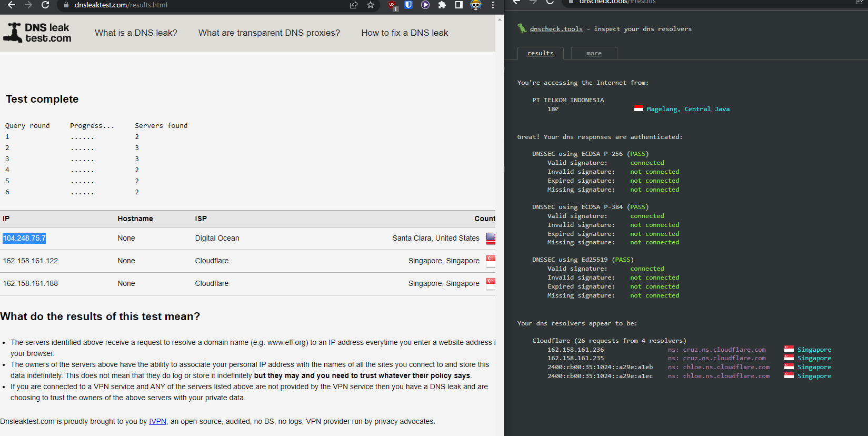Click the 'Test complete' heading
This screenshot has width=868, height=436.
coord(42,99)
